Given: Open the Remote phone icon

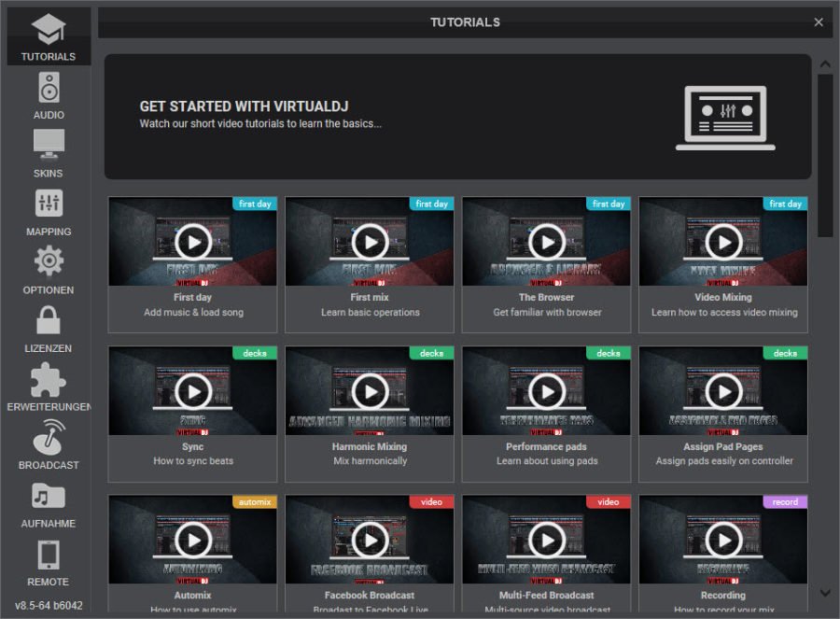Looking at the screenshot, I should [x=48, y=559].
